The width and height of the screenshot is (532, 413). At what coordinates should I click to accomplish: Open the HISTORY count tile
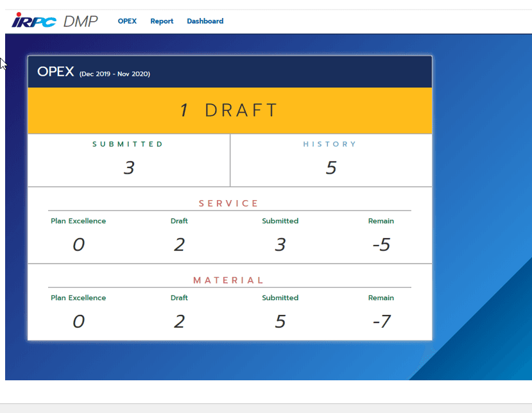(331, 160)
